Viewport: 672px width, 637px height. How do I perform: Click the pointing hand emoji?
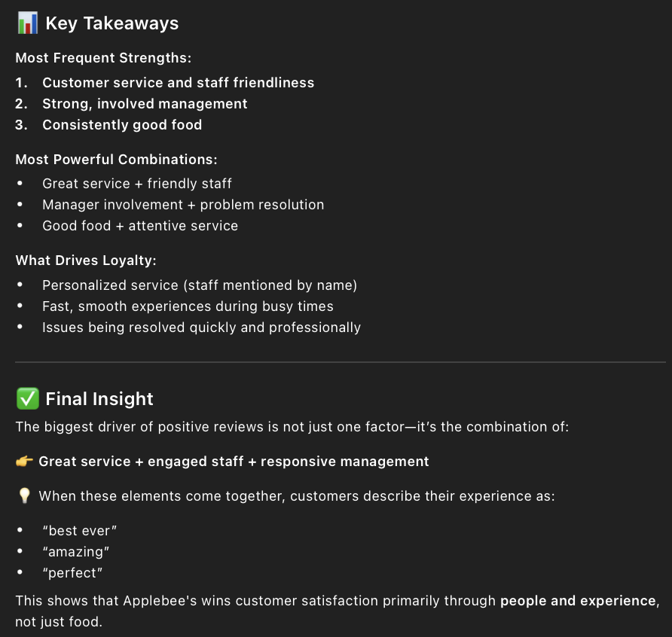tap(24, 462)
